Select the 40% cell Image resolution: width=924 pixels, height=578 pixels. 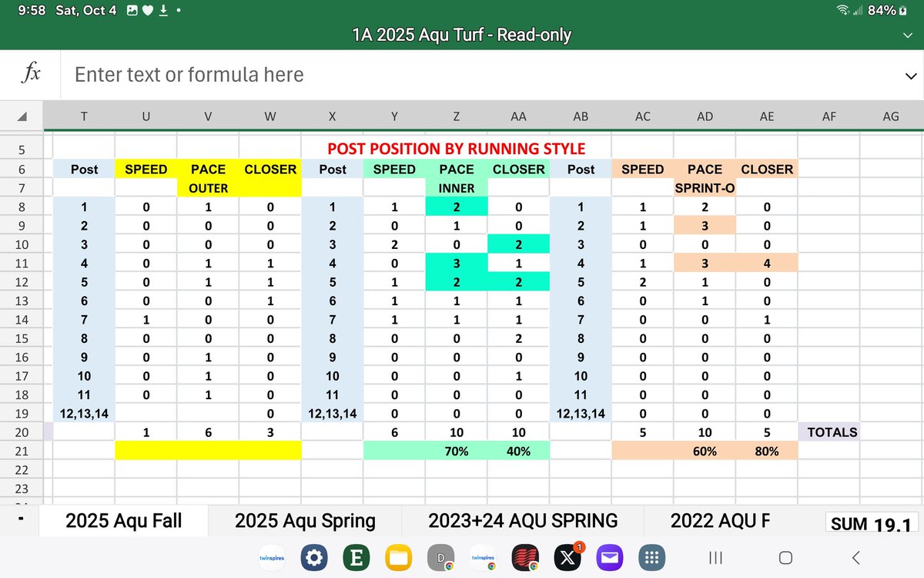(x=519, y=452)
